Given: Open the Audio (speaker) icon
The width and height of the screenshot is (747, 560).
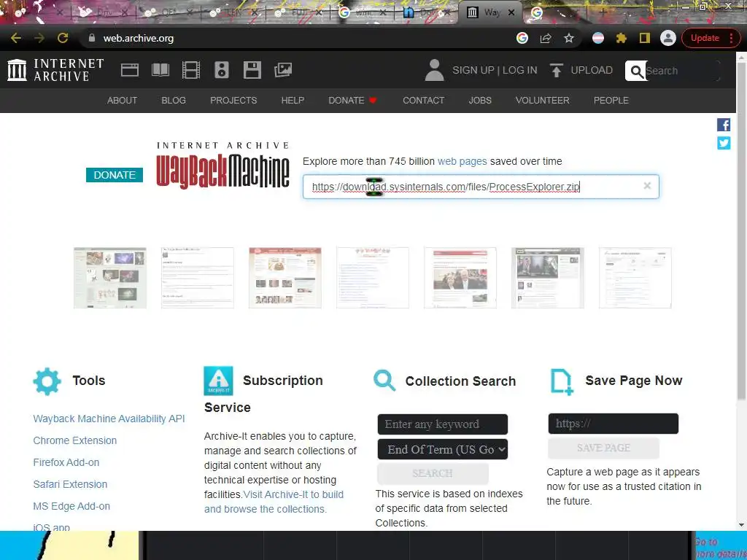Looking at the screenshot, I should pyautogui.click(x=222, y=70).
